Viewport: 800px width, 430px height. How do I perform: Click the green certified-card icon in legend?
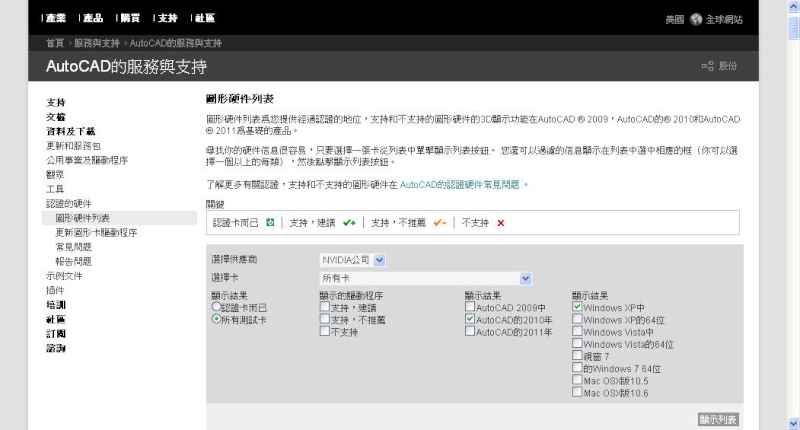[x=270, y=222]
